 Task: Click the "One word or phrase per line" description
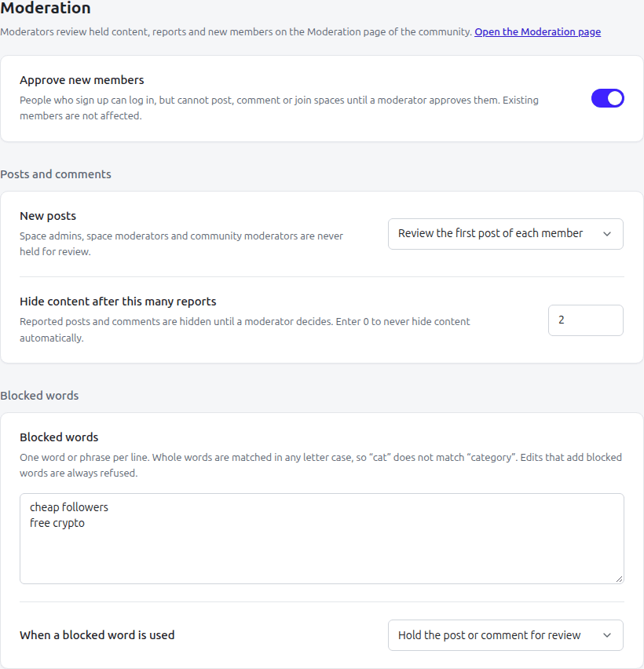coord(320,465)
